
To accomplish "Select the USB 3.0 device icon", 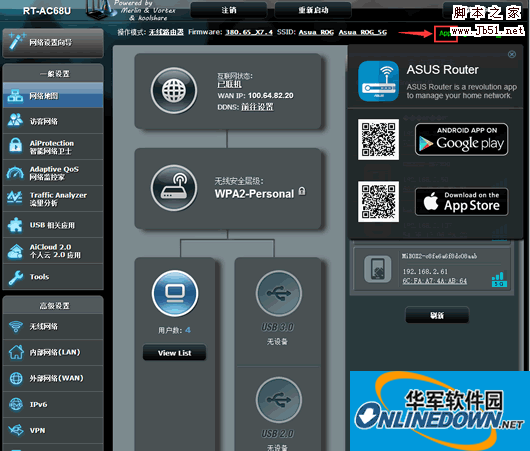I will click(x=279, y=293).
